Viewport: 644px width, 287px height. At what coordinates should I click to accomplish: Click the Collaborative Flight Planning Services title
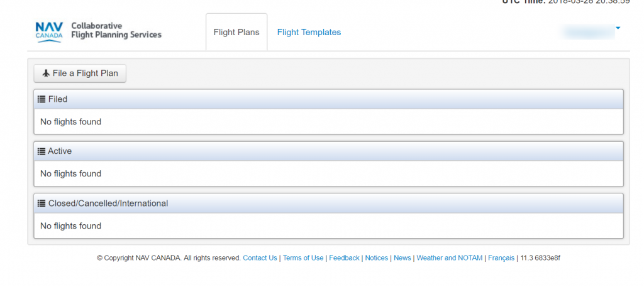tap(116, 30)
